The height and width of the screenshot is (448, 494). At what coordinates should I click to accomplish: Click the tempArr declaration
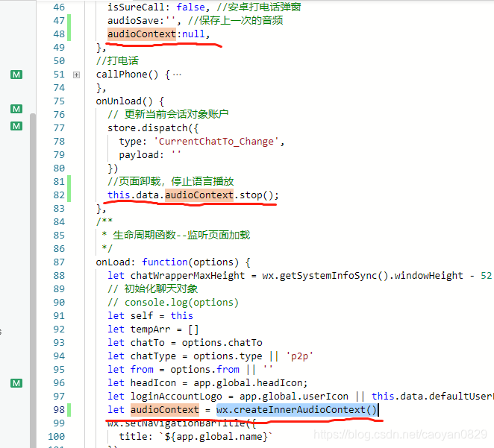[153, 329]
